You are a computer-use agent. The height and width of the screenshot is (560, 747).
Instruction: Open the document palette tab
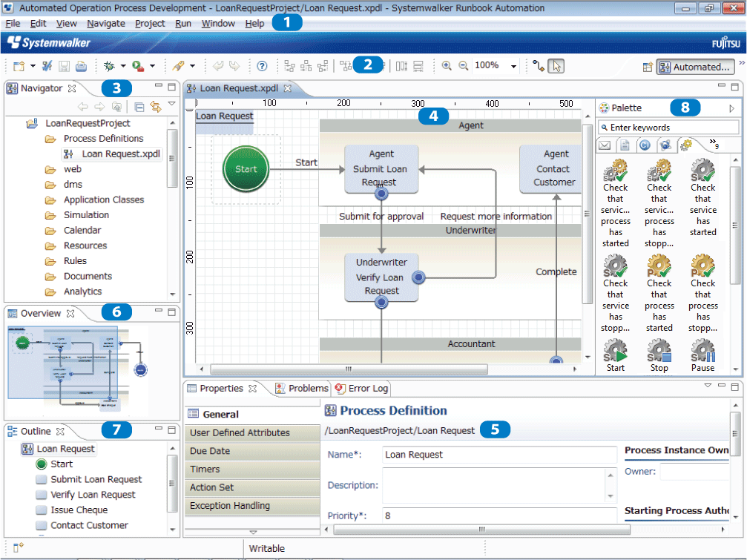tap(625, 145)
